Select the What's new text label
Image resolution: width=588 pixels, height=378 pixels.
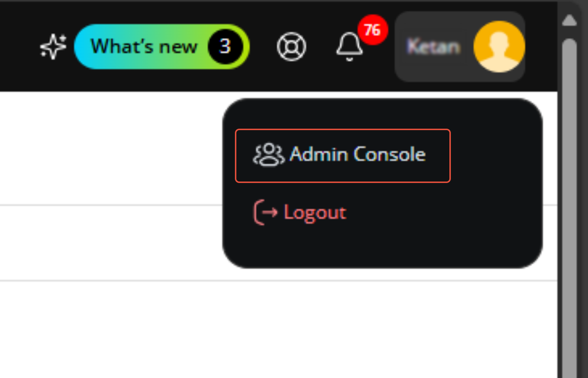pos(144,47)
